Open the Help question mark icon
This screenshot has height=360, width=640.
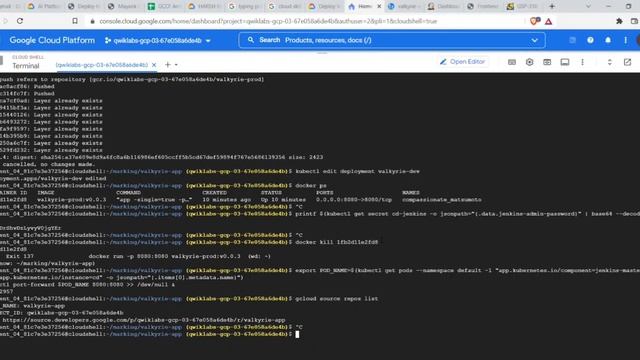tap(590, 40)
